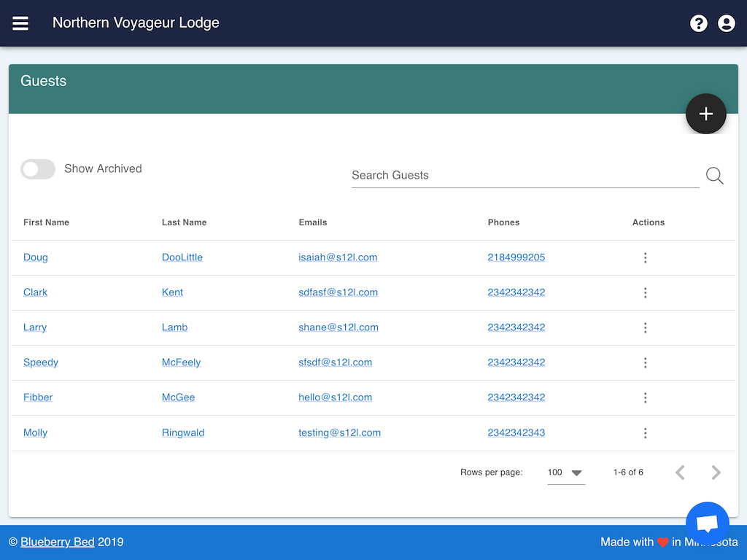Click phone number 2342342343
Viewport: 747px width, 560px height.
516,432
